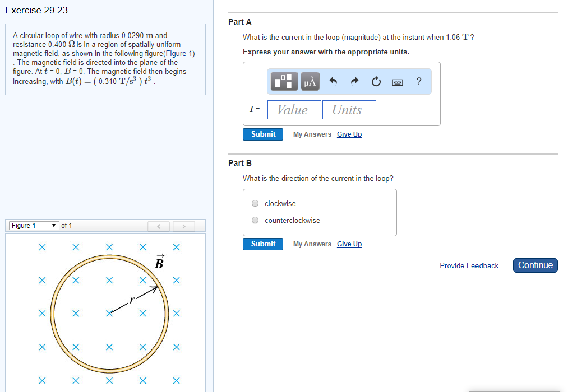Open the Figure 1 link in the problem text
Image resolution: width=568 pixels, height=392 pixels.
pos(179,53)
